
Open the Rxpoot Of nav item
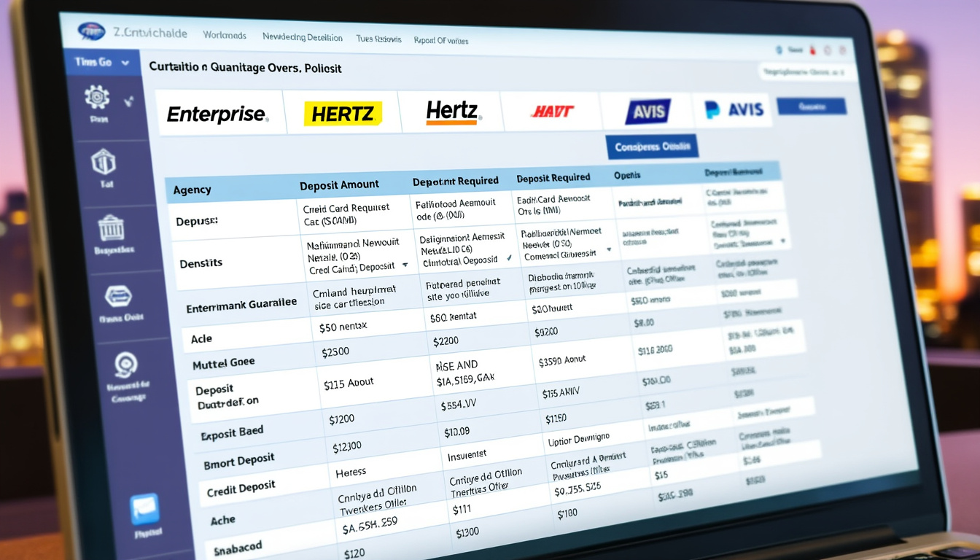pyautogui.click(x=440, y=41)
